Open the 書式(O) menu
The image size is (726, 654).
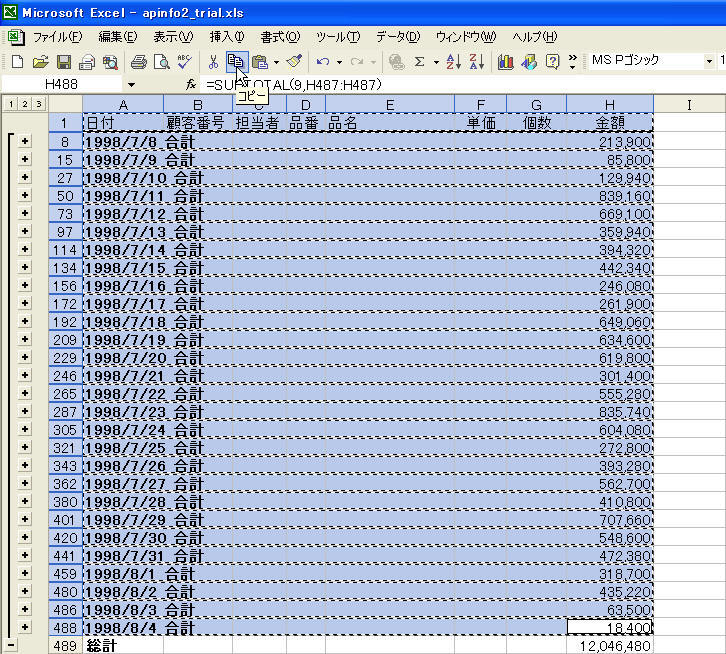click(279, 37)
